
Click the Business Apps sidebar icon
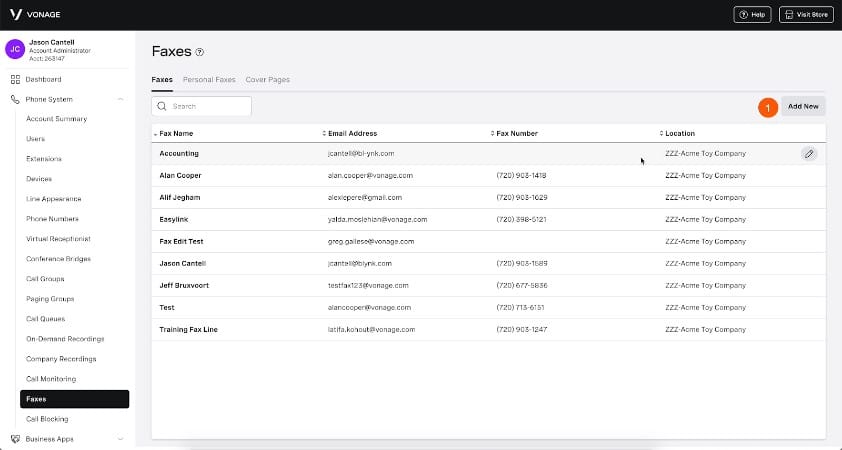point(15,439)
